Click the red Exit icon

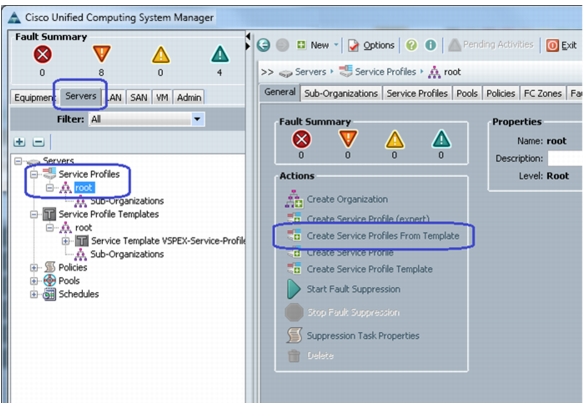click(x=552, y=46)
